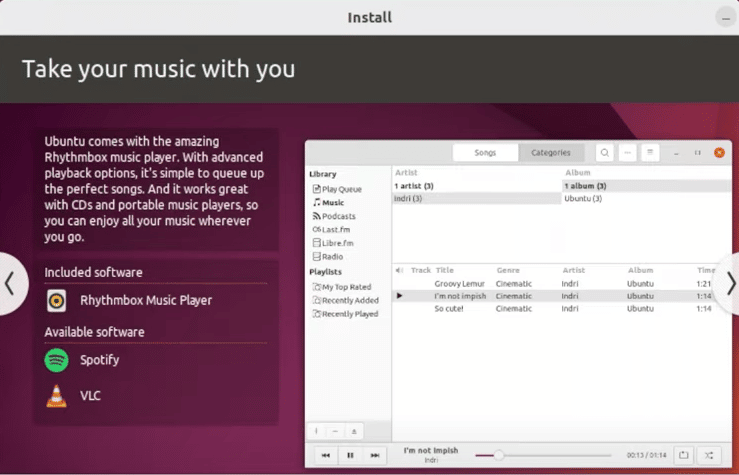The image size is (739, 475).
Task: Sort by the Artist column header in track list
Action: pyautogui.click(x=574, y=270)
